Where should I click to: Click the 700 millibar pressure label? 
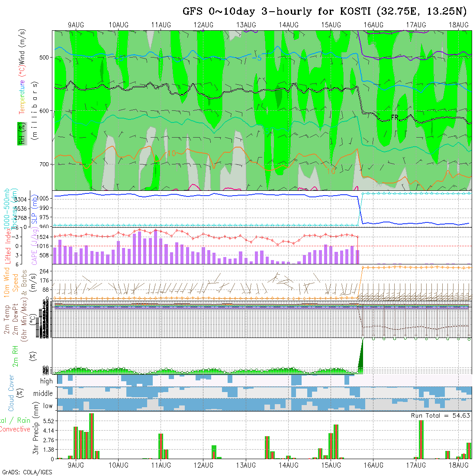(x=44, y=164)
